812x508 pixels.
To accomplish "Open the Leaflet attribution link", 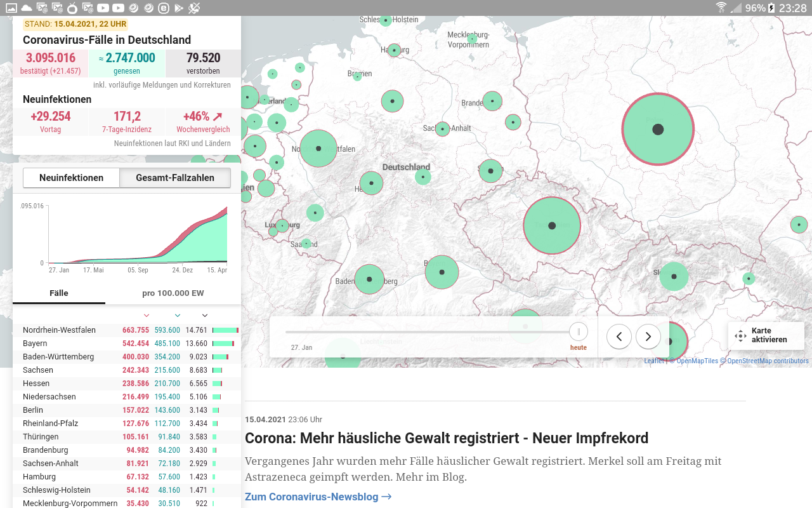I will [654, 361].
